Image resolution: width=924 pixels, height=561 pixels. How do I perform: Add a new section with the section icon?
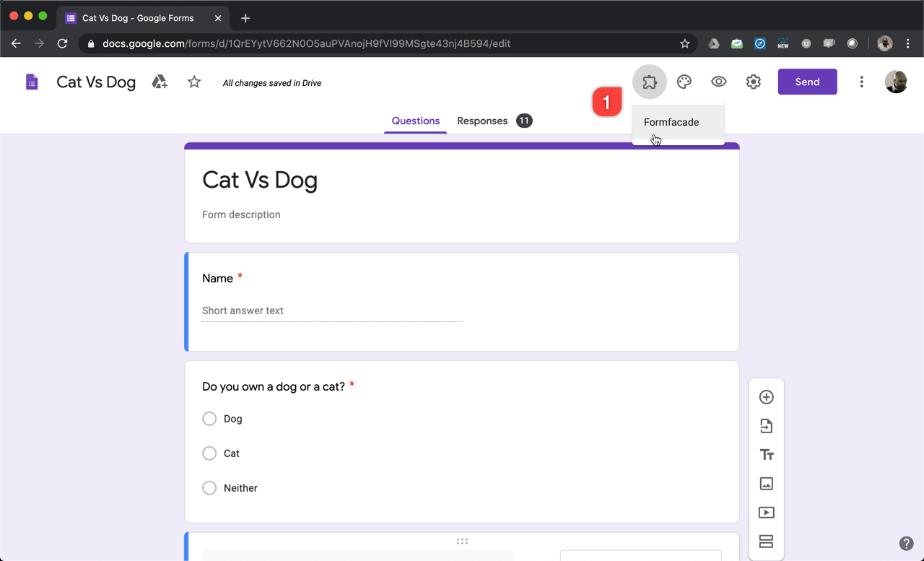[766, 541]
